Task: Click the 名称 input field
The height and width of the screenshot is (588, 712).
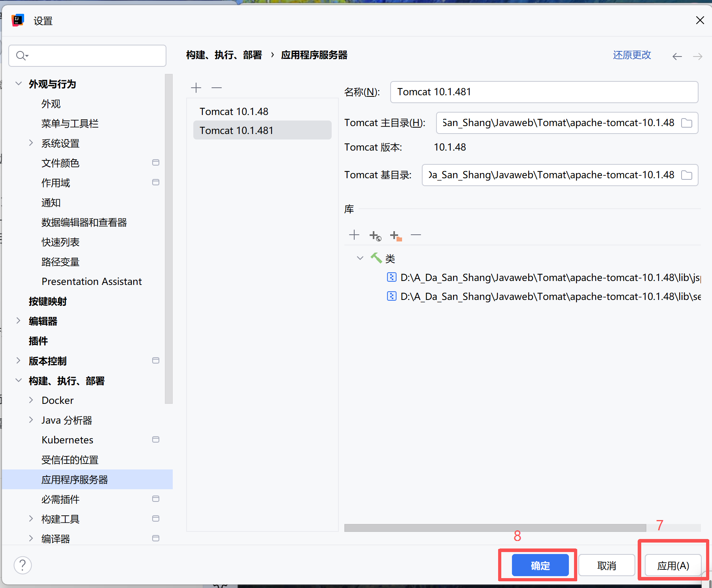Action: pos(544,92)
